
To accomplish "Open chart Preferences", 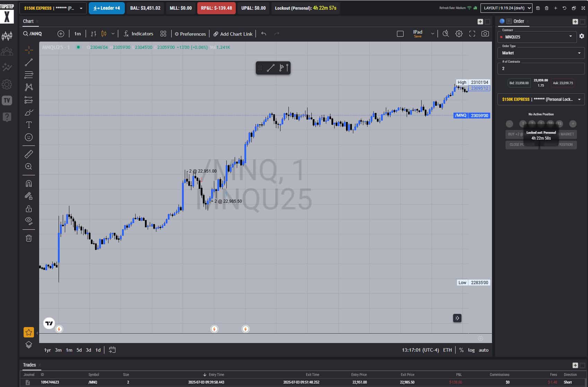I will (190, 34).
